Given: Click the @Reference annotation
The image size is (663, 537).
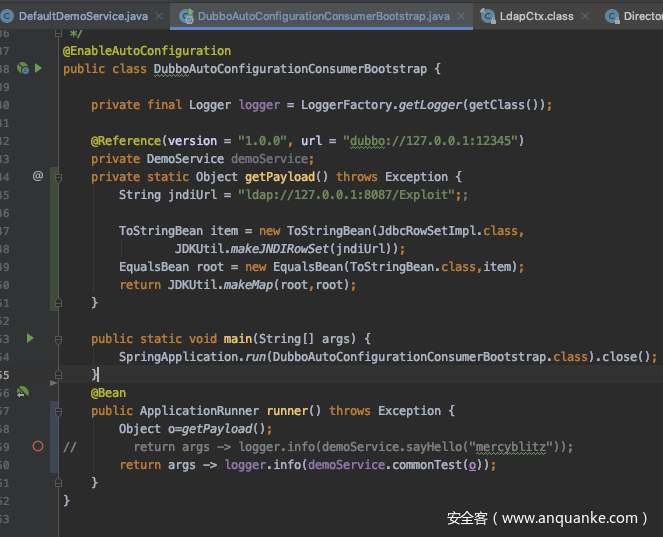Looking at the screenshot, I should pos(126,141).
